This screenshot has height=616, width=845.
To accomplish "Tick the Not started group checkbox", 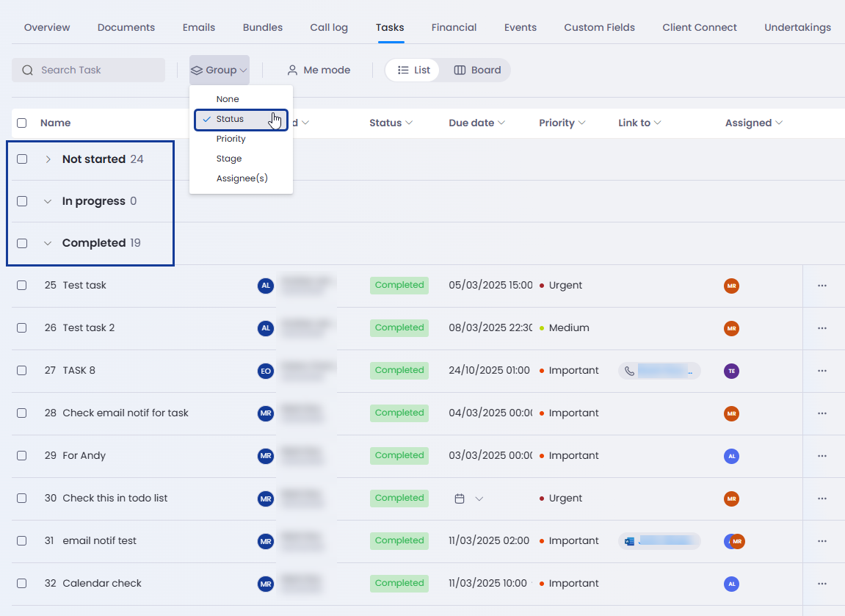I will point(22,159).
